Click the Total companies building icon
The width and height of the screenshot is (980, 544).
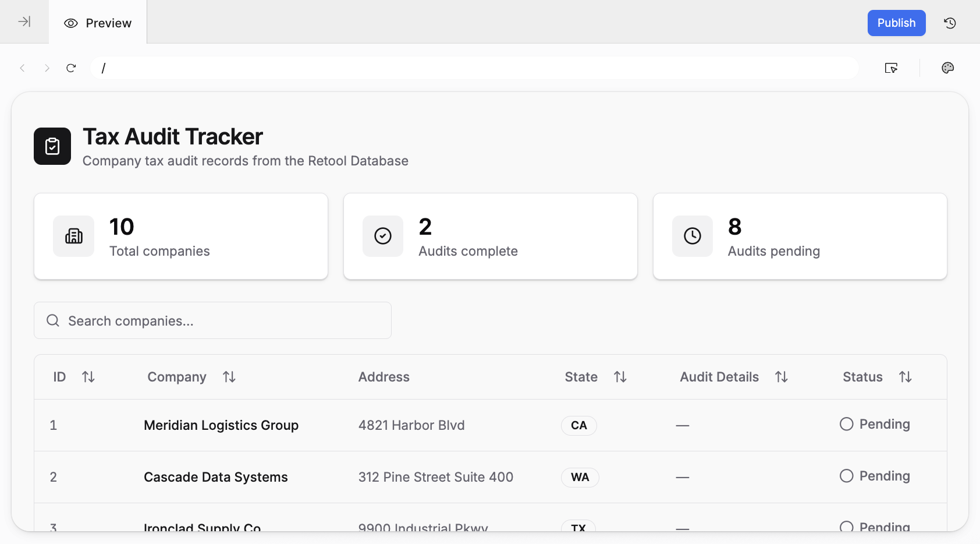[x=74, y=236]
